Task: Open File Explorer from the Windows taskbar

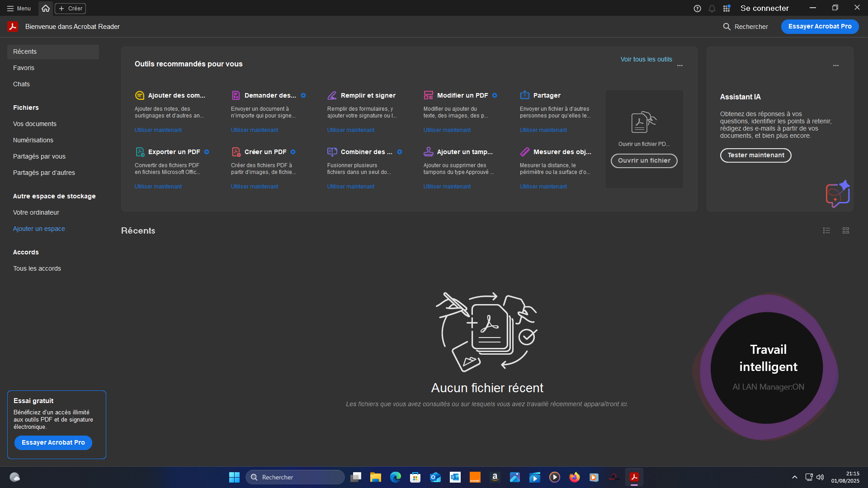Action: tap(375, 477)
